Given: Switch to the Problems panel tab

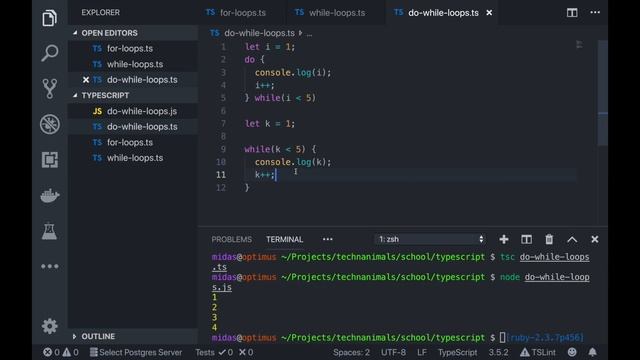Looking at the screenshot, I should pos(231,240).
